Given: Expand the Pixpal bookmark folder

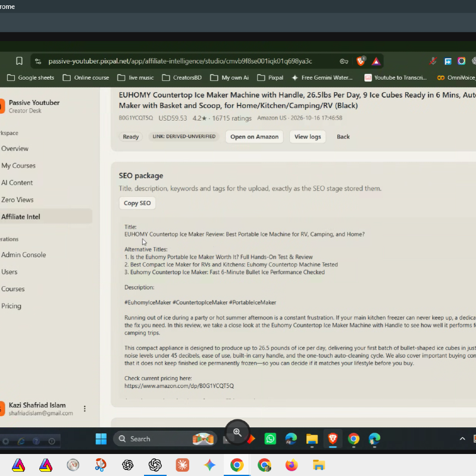Looking at the screenshot, I should click(270, 78).
